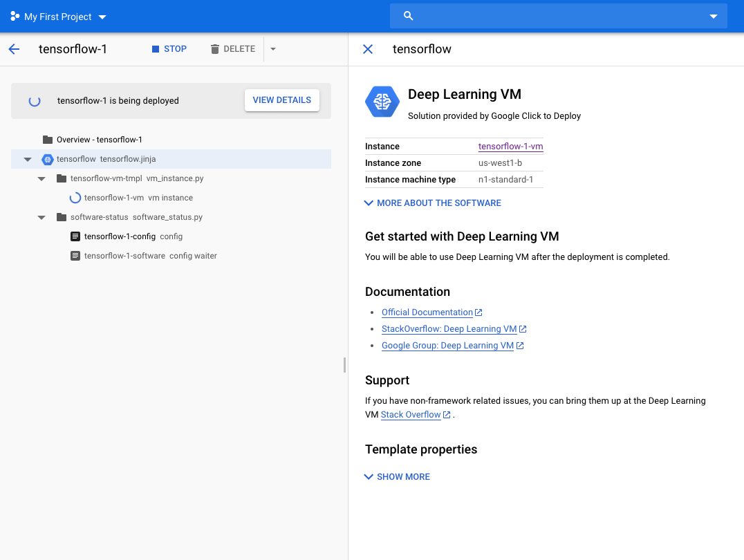Click external-link icon after Stack Overflow support link
Image resolution: width=744 pixels, height=560 pixels.
click(x=447, y=415)
